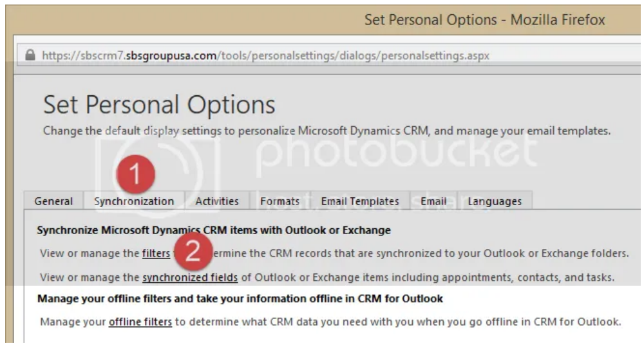Click the sbsgroupusa.com domain in the URL
The height and width of the screenshot is (346, 644).
[x=171, y=55]
